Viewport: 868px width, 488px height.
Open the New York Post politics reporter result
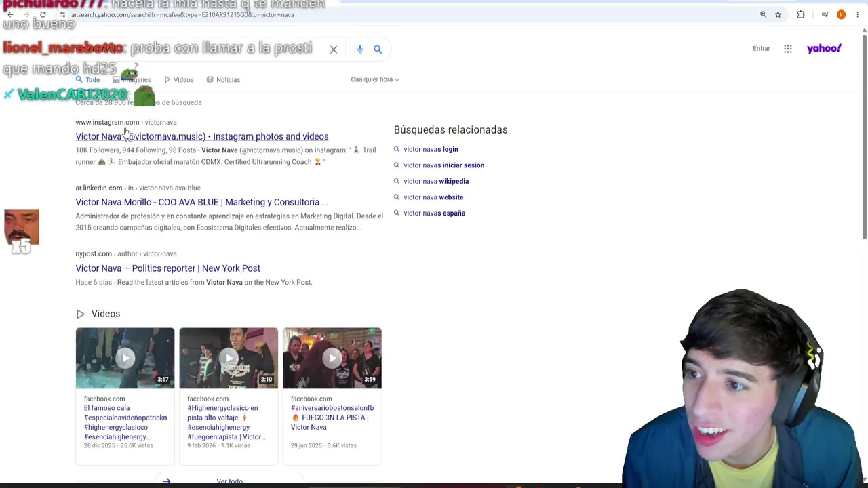point(168,268)
